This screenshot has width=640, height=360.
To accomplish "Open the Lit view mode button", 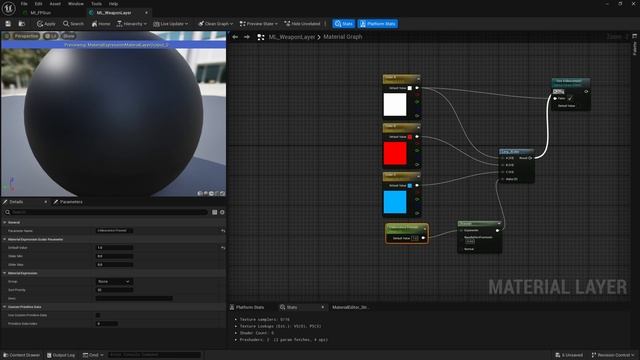I will (x=51, y=36).
